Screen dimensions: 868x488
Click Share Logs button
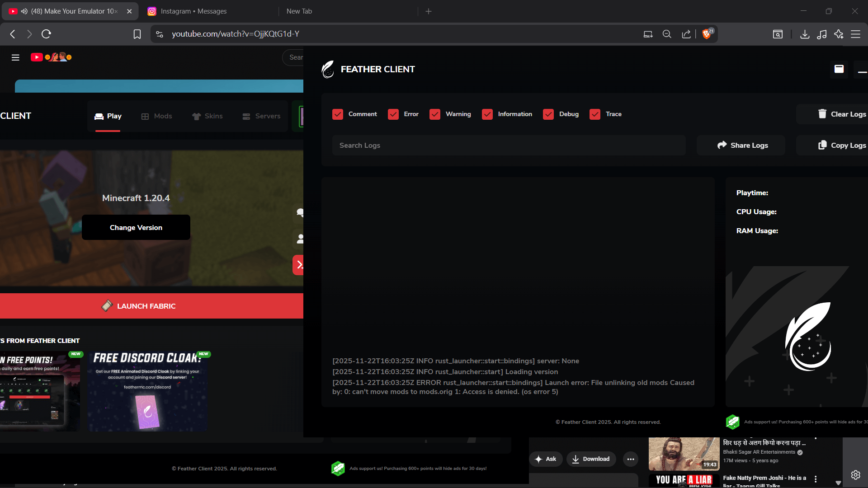click(741, 145)
